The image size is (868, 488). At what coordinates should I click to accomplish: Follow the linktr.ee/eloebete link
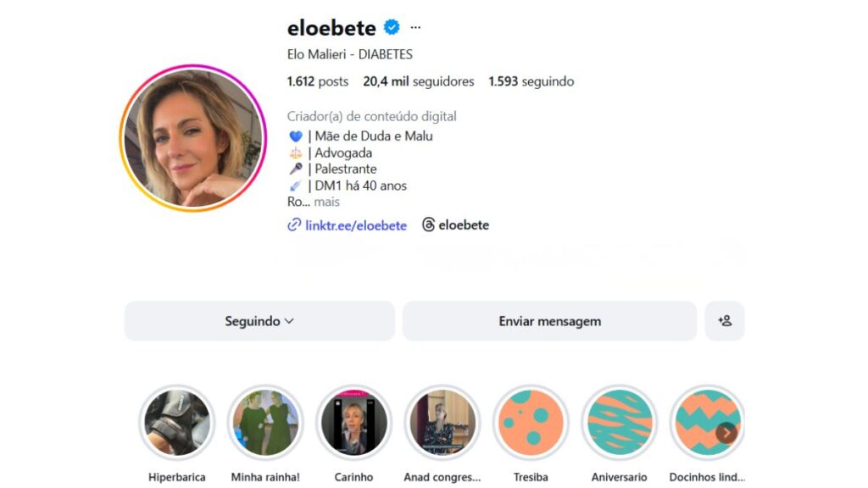tap(356, 225)
